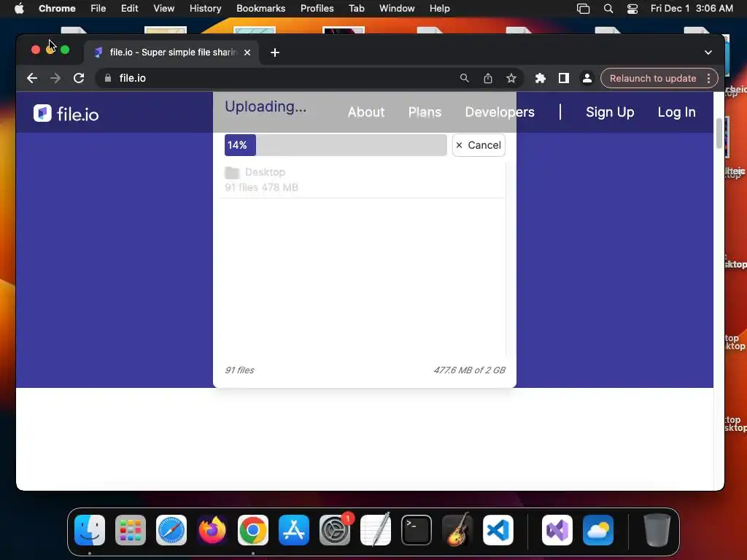Click the Desktop folder icon in upload list
Screen dimensions: 747x560
click(232, 172)
